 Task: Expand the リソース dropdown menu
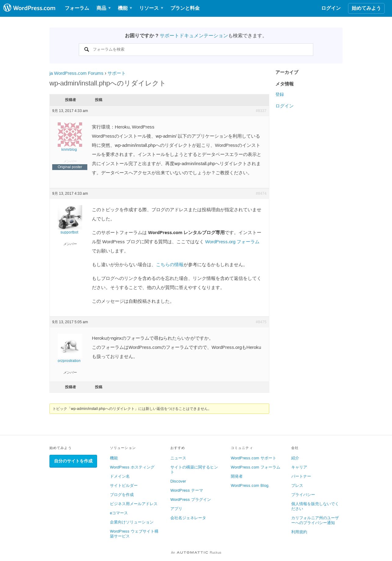pos(151,8)
